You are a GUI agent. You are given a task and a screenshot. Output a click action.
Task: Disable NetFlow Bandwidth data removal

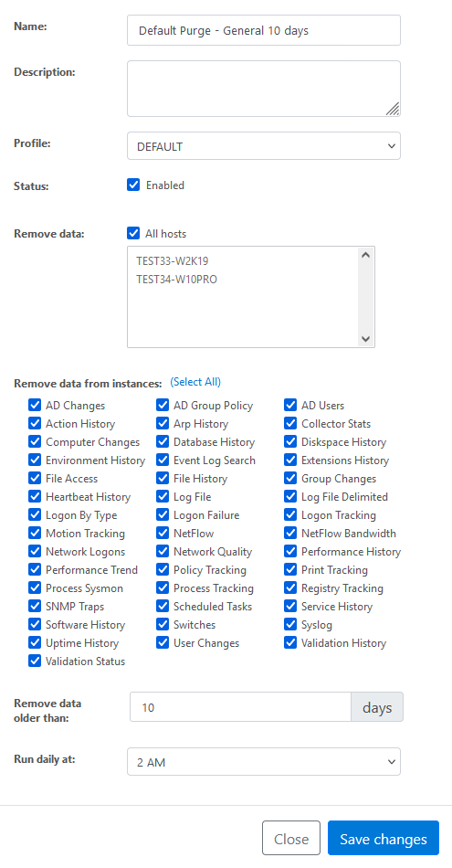(290, 533)
